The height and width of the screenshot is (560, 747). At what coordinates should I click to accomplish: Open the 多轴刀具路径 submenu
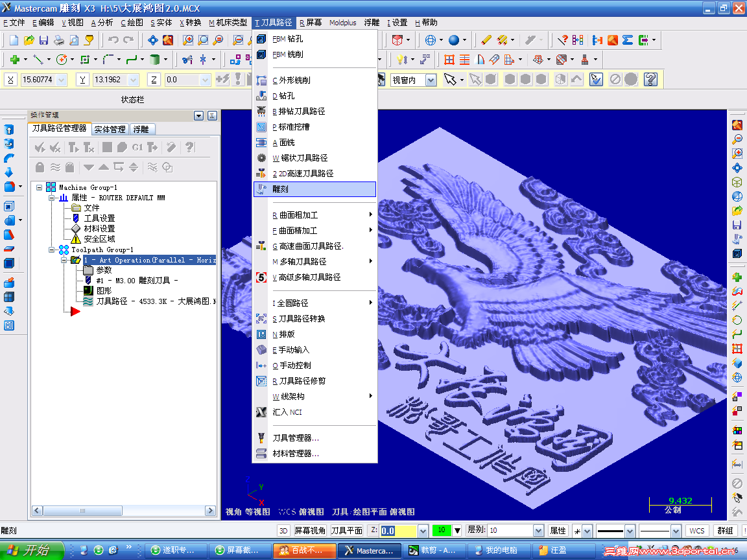pyautogui.click(x=315, y=261)
